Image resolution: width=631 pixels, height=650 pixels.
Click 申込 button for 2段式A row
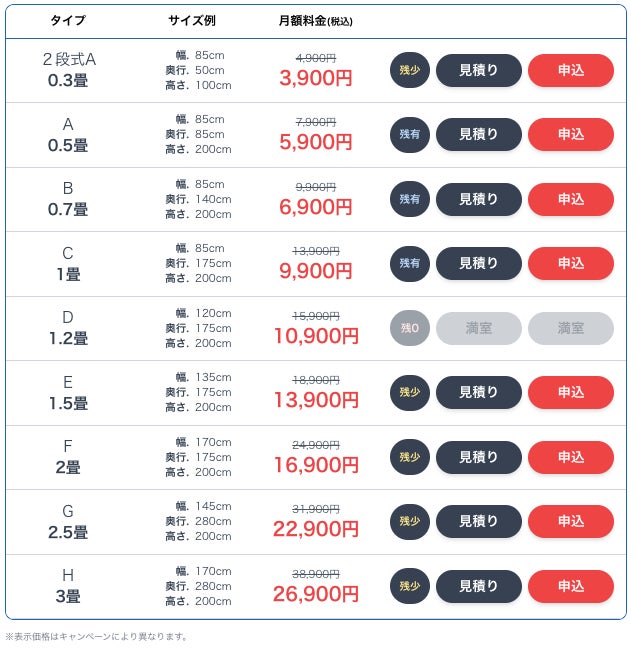pyautogui.click(x=570, y=70)
